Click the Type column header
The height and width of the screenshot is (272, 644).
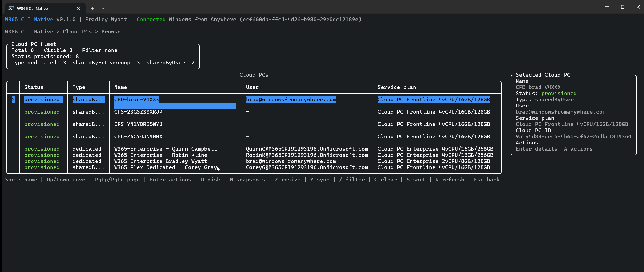click(x=79, y=87)
